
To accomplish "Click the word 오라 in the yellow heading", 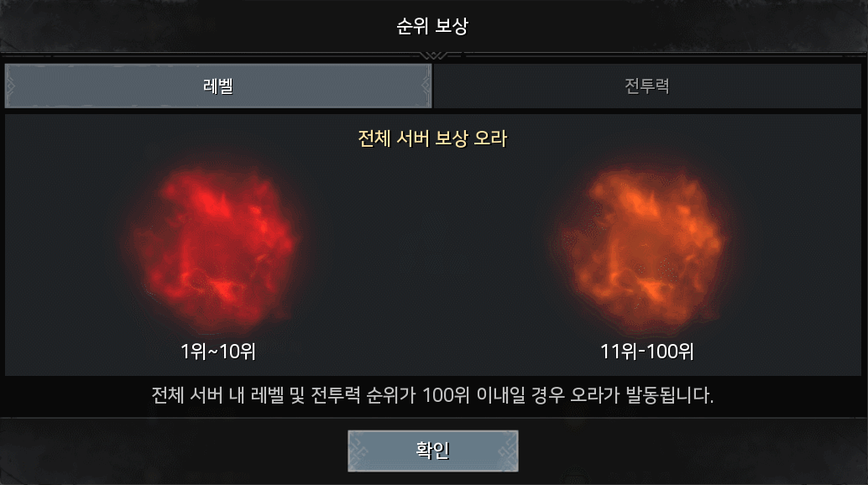I will [490, 138].
